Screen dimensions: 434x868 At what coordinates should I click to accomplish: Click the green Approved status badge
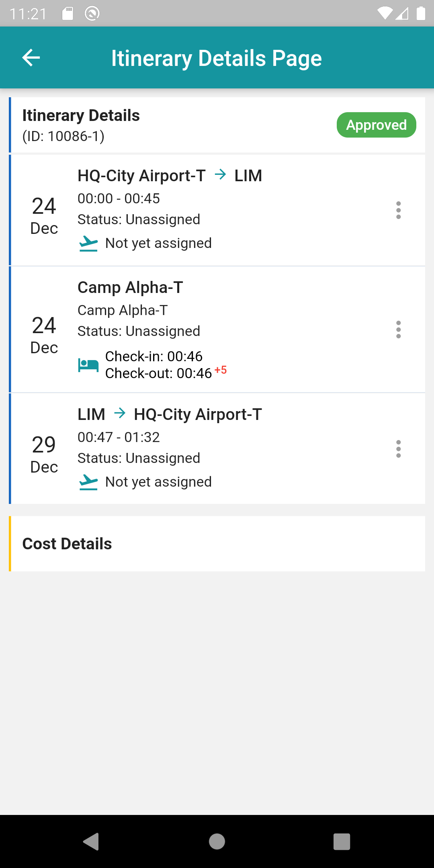[x=377, y=125]
